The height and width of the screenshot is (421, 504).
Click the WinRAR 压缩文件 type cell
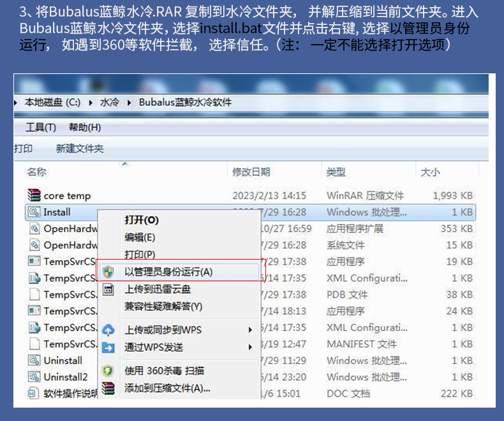(x=365, y=196)
